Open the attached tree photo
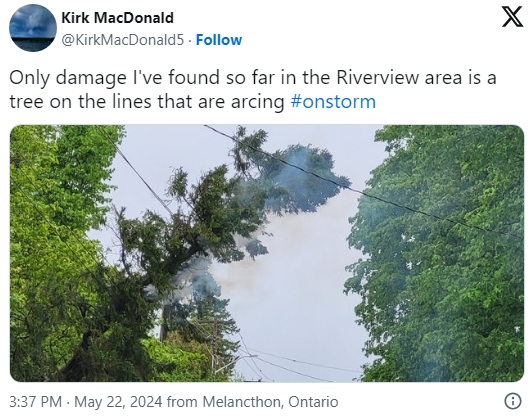This screenshot has width=531, height=417. tap(267, 253)
